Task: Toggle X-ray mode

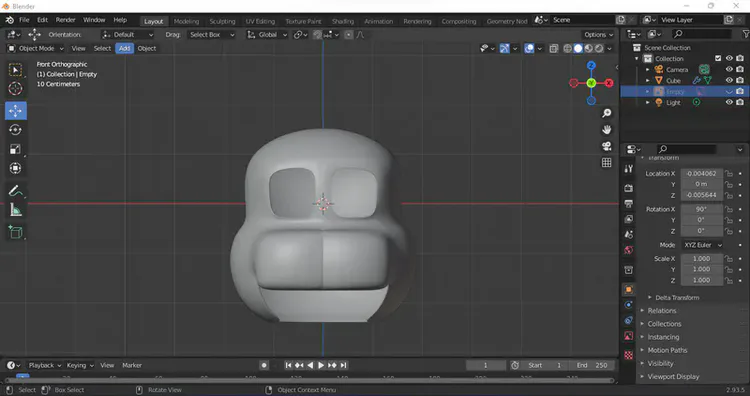Action: pos(553,48)
